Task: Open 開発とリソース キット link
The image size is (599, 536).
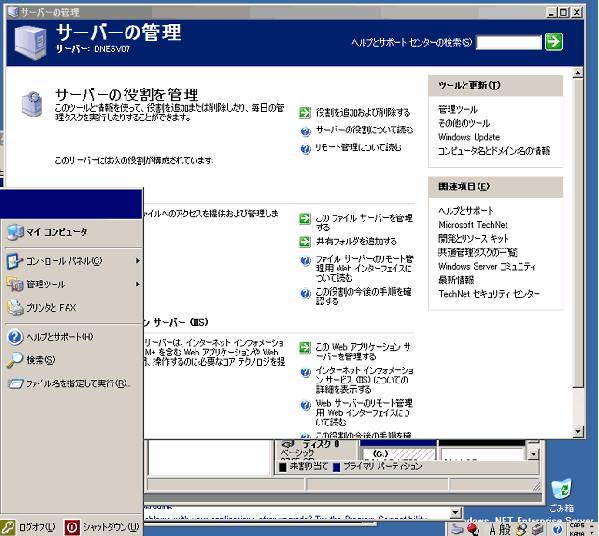Action: [473, 238]
